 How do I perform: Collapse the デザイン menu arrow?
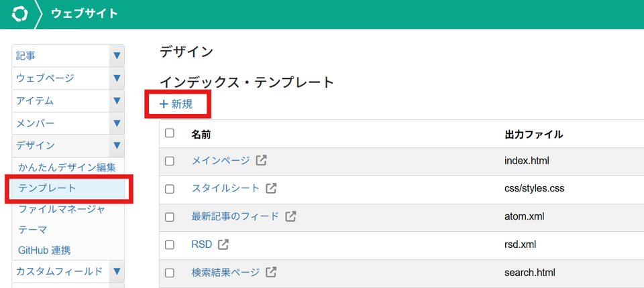tap(117, 145)
